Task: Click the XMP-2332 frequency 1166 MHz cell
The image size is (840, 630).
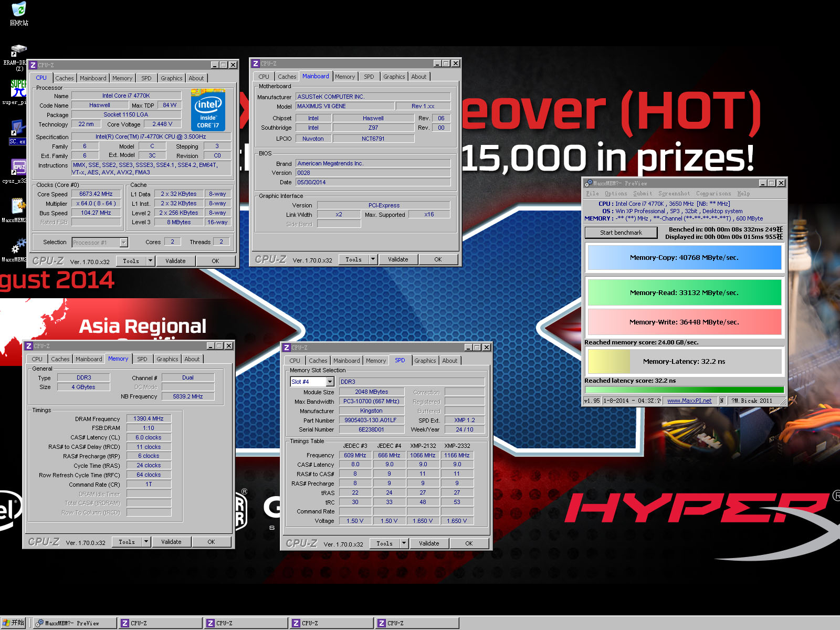Action: click(x=457, y=455)
